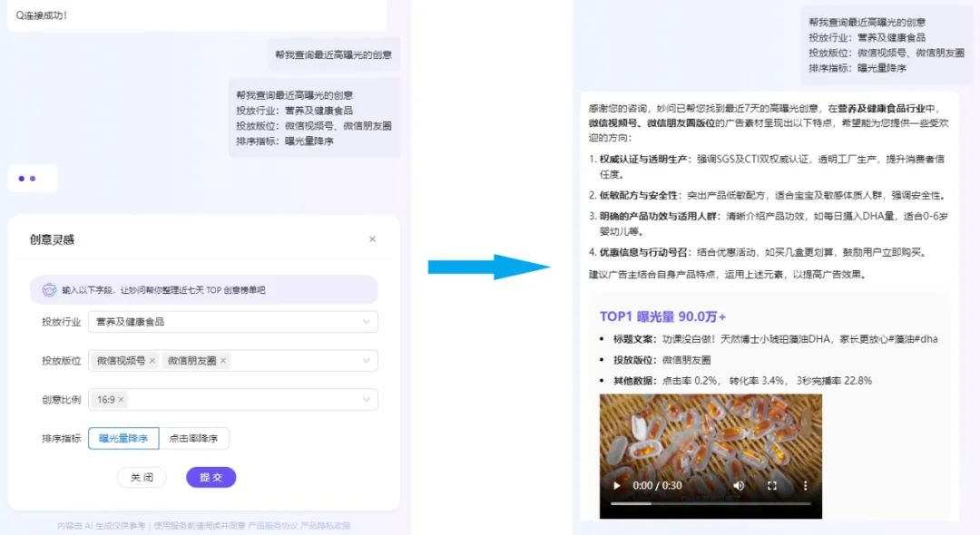
Task: Click the 标题文案 line of TOP1
Action: 775,339
